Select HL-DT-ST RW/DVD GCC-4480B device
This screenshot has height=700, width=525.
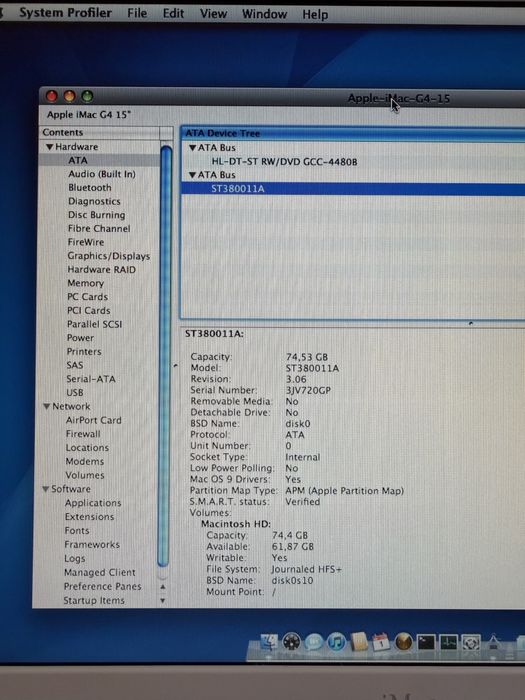coord(284,162)
